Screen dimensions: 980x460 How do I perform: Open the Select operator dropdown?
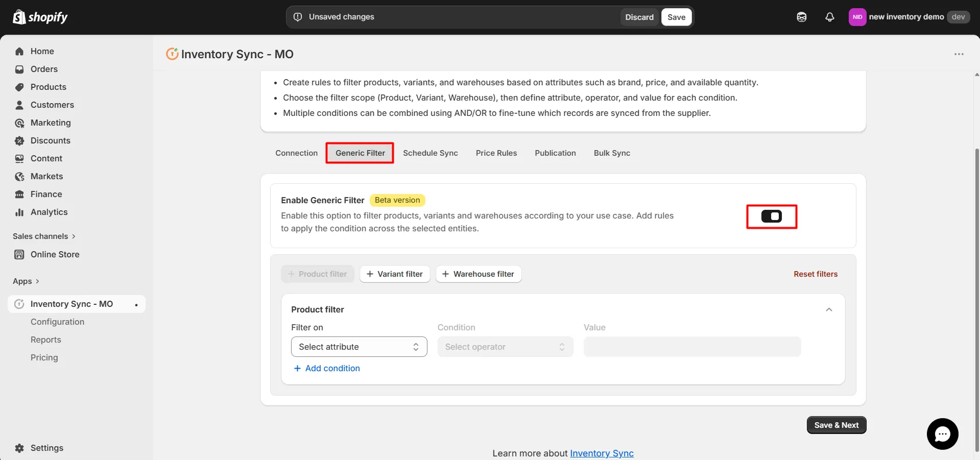point(505,347)
